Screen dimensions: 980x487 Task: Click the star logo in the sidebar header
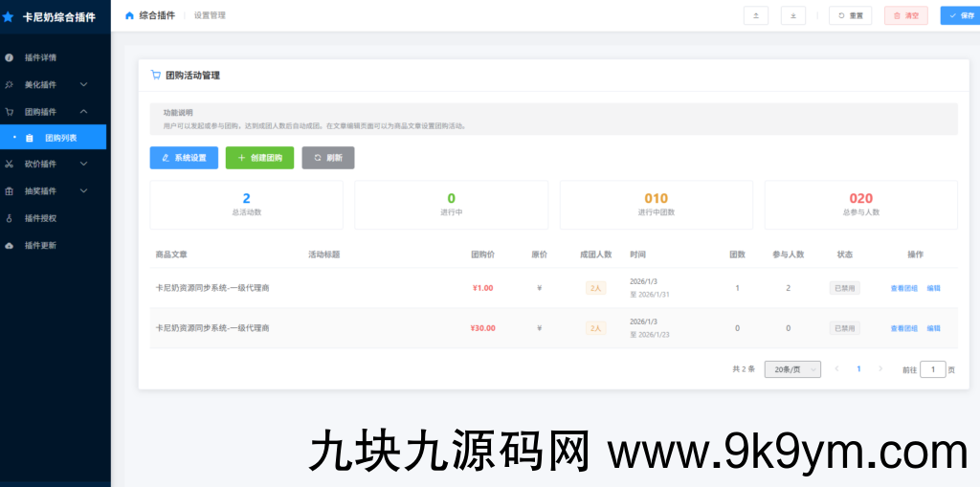[9, 16]
